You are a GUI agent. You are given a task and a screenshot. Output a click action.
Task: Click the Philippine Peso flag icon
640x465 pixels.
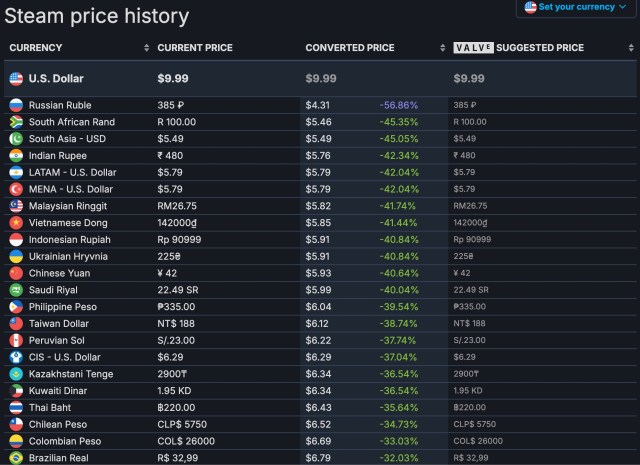(x=16, y=307)
